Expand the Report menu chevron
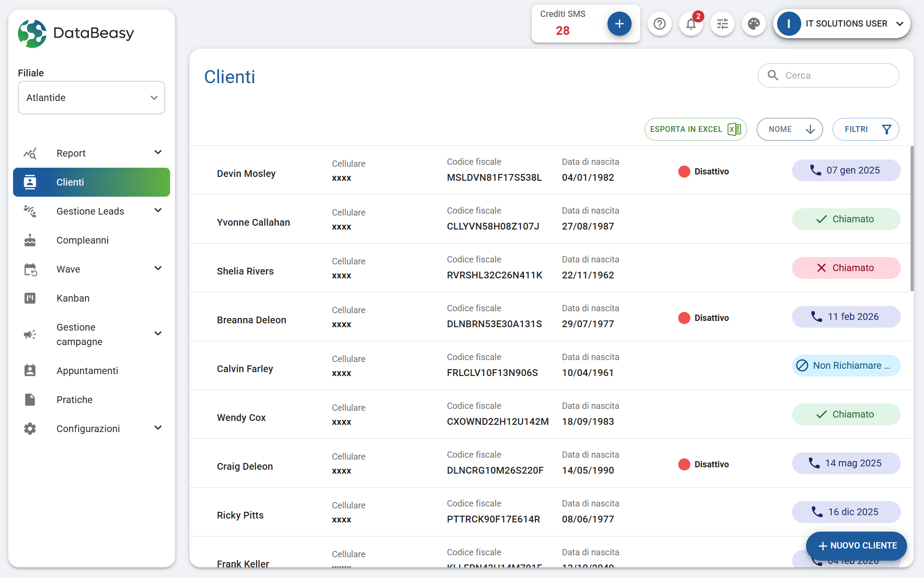The width and height of the screenshot is (924, 578). [158, 153]
